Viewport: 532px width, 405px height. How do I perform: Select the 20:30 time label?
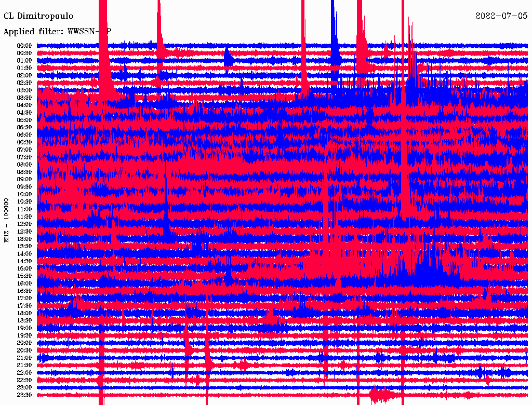coord(24,350)
